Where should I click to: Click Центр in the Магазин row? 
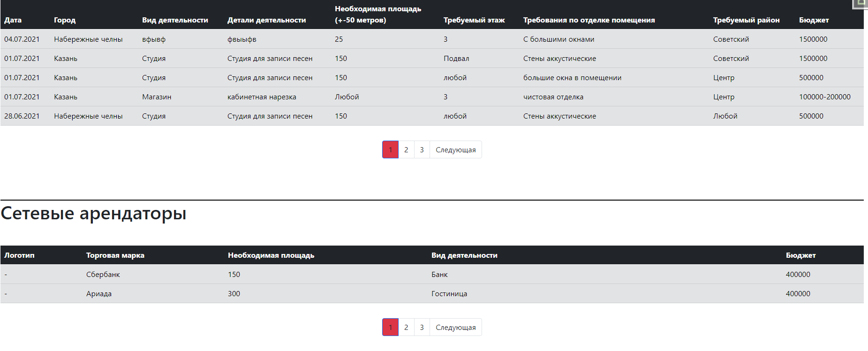(x=724, y=97)
